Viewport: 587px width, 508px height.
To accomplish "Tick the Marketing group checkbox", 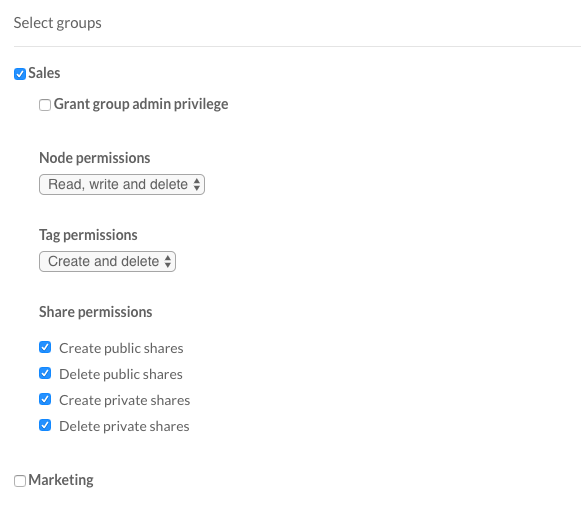I will pos(20,481).
